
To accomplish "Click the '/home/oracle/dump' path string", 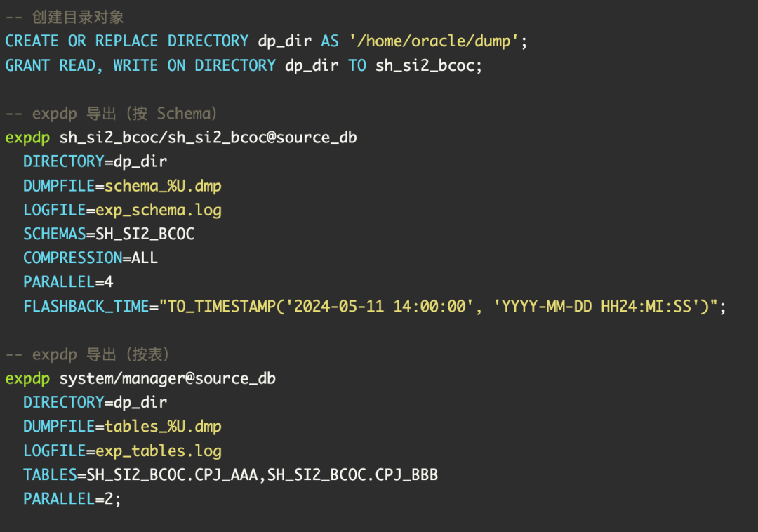I will tap(434, 41).
